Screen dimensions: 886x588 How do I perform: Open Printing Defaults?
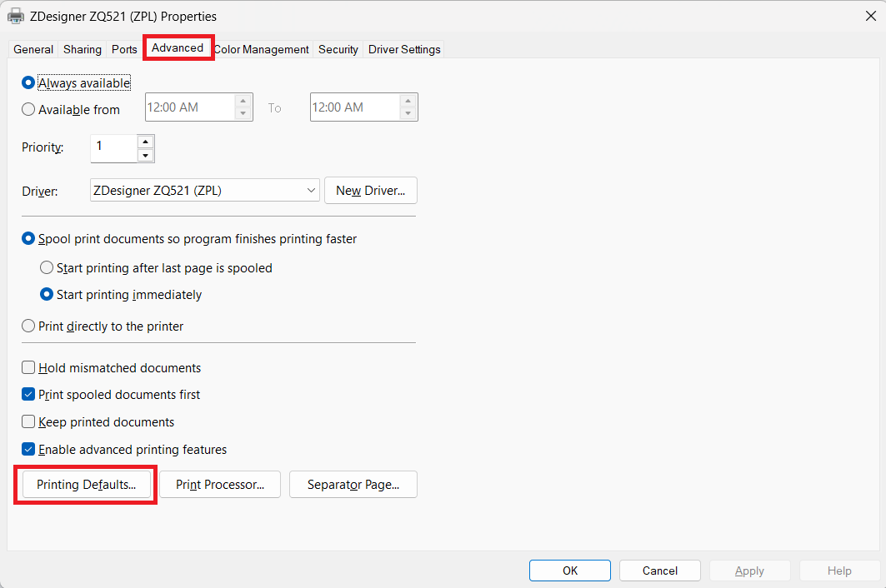pos(84,484)
